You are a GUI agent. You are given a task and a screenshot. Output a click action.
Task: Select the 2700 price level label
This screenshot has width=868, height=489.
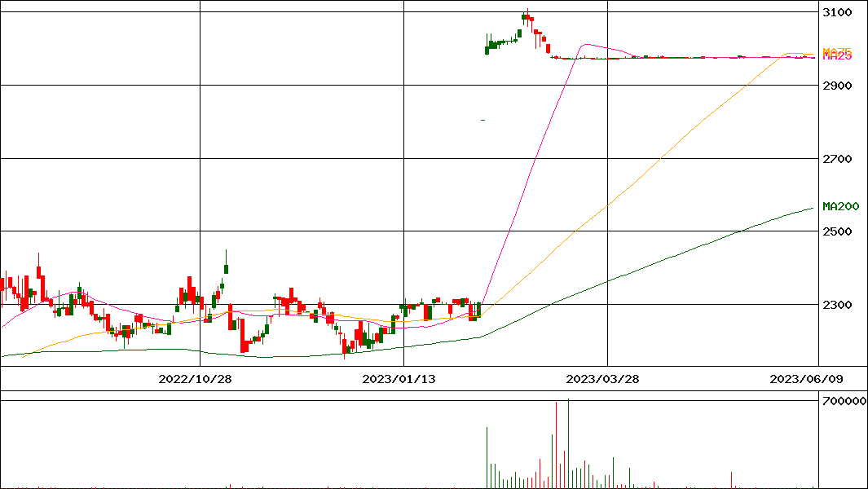pyautogui.click(x=837, y=159)
